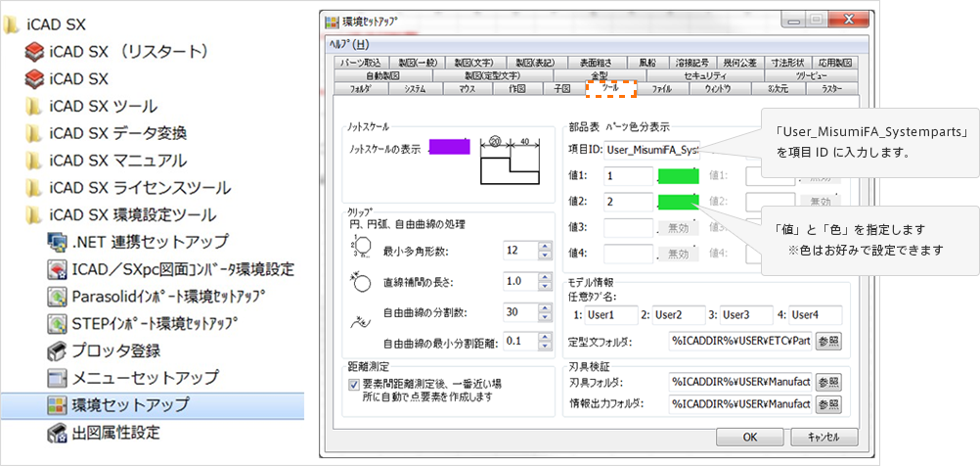980x466 pixels.
Task: Switch to the マウス tab
Action: pyautogui.click(x=467, y=89)
